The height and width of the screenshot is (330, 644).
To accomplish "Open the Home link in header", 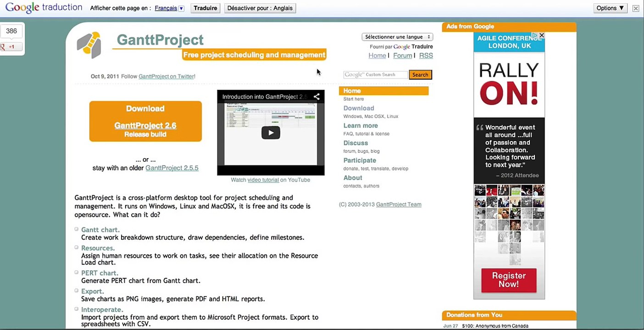I will tap(377, 55).
